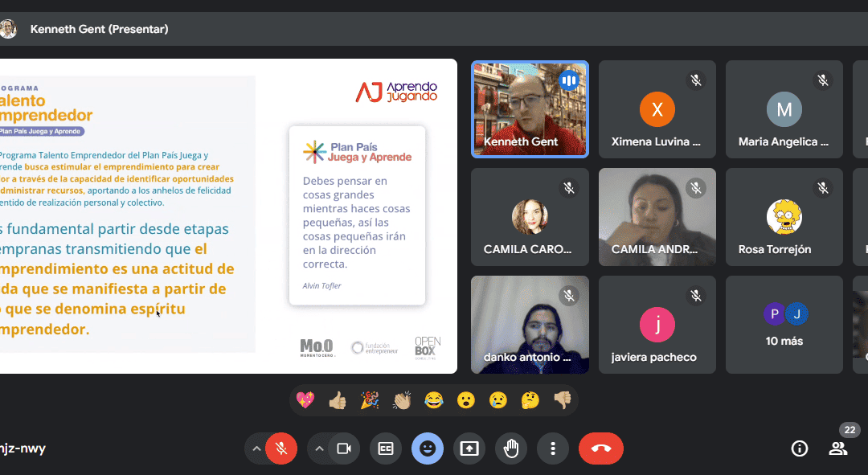Screen dimensions: 868x475
Task: Send clapping hands reaction
Action: [402, 399]
